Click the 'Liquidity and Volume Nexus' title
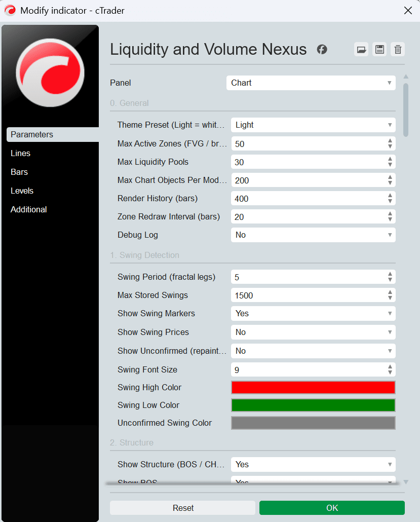Image resolution: width=420 pixels, height=522 pixels. [208, 50]
